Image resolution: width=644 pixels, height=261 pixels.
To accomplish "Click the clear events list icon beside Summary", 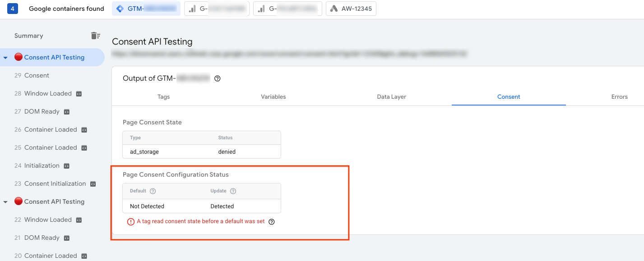I will (x=95, y=36).
